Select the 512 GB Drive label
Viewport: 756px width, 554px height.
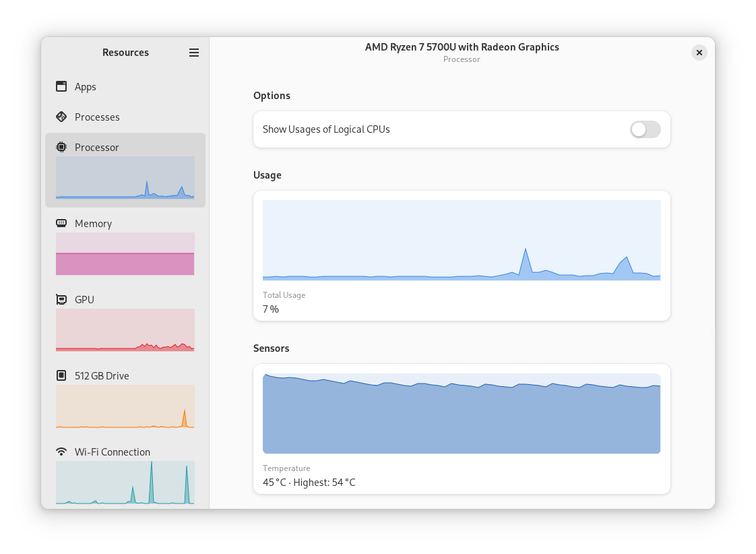(102, 375)
